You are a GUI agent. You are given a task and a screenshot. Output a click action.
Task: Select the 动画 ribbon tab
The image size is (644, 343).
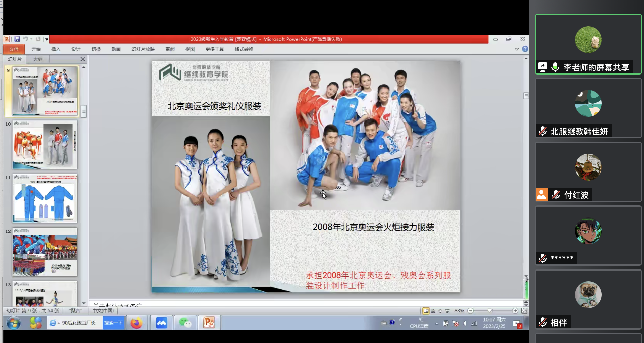[116, 49]
